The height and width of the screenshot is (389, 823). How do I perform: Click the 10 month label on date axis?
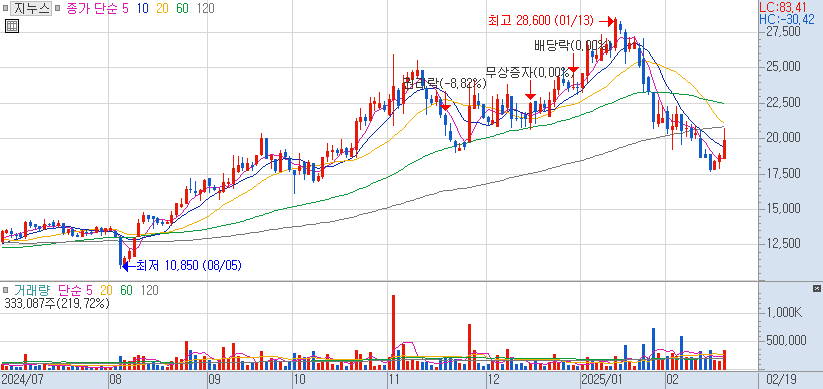click(x=299, y=380)
